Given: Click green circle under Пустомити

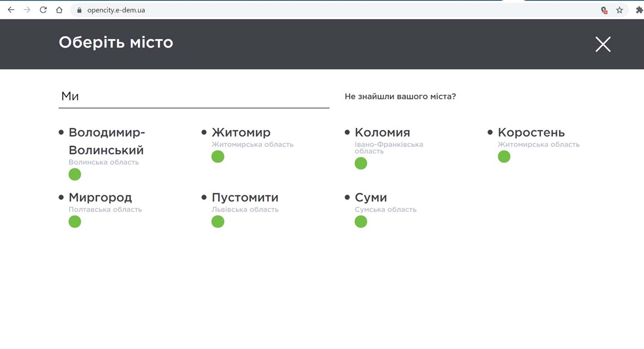Looking at the screenshot, I should 218,222.
